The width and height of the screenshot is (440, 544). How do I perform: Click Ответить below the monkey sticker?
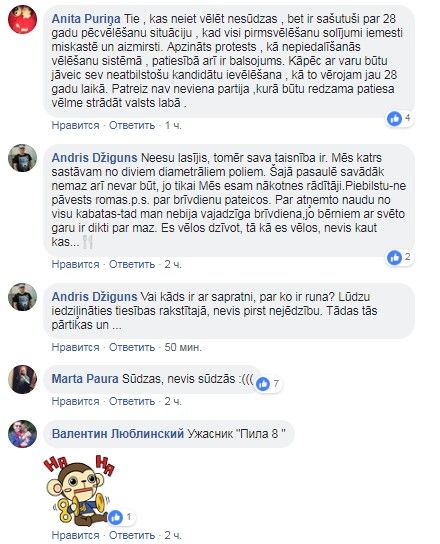(132, 535)
